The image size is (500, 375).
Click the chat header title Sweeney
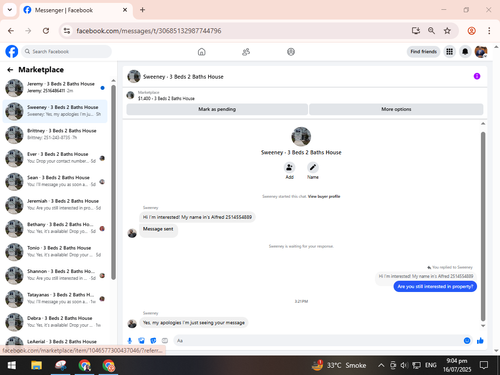[x=183, y=77]
